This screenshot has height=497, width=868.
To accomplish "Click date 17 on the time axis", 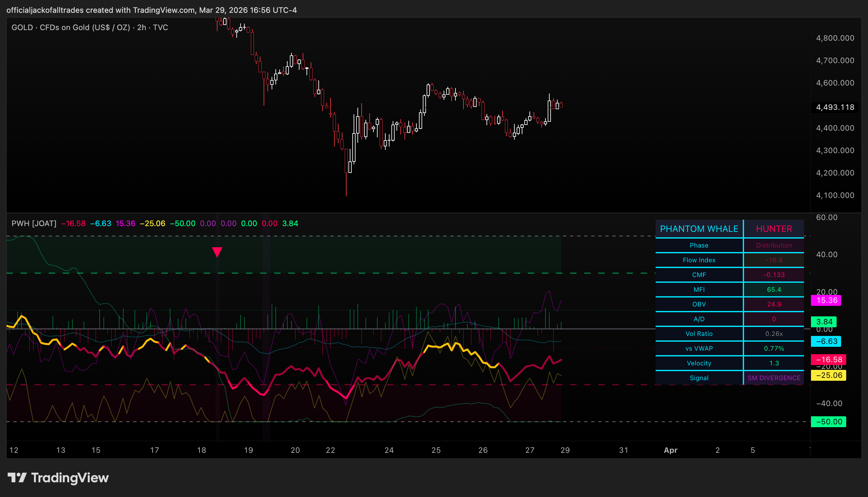I will 155,450.
